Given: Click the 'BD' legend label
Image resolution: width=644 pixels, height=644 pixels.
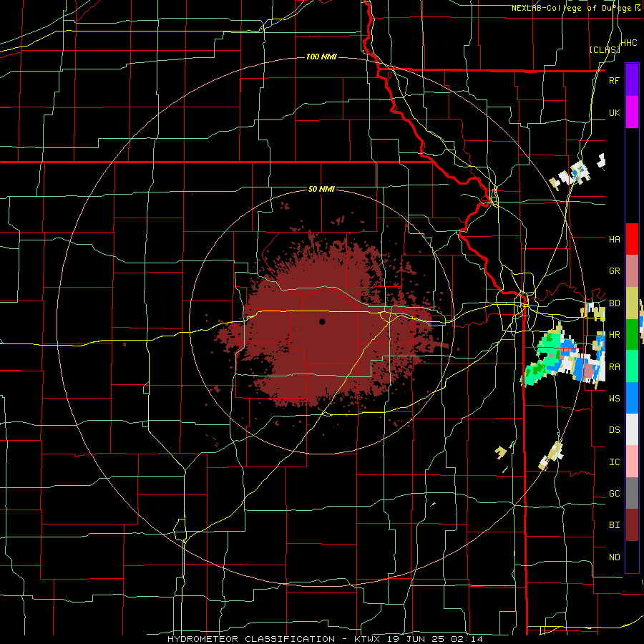Looking at the screenshot, I should [x=614, y=303].
